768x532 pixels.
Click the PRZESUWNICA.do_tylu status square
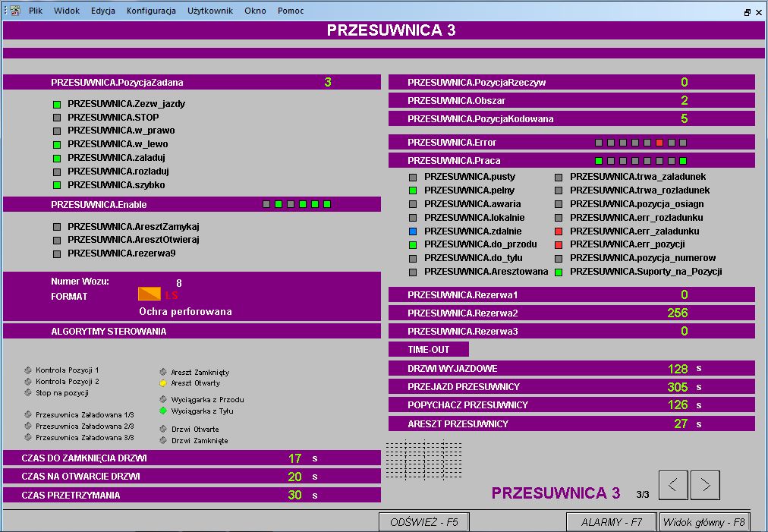click(x=413, y=258)
